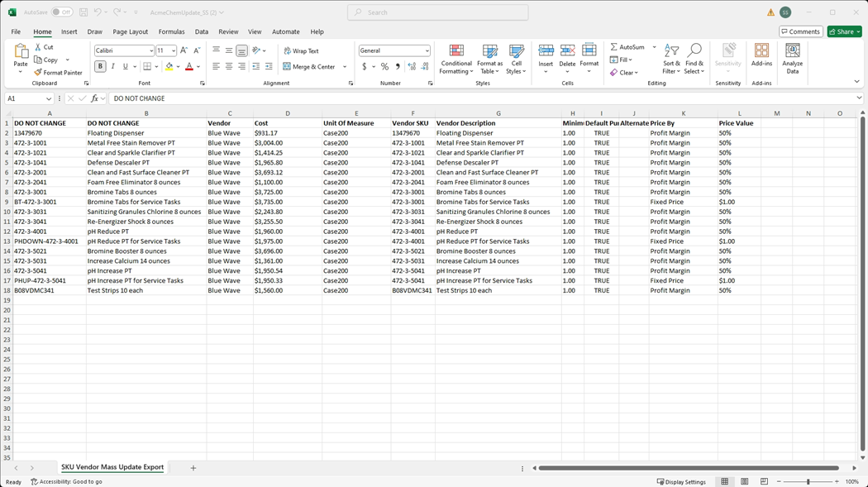
Task: Apply Accounting dollar number format
Action: coord(365,66)
